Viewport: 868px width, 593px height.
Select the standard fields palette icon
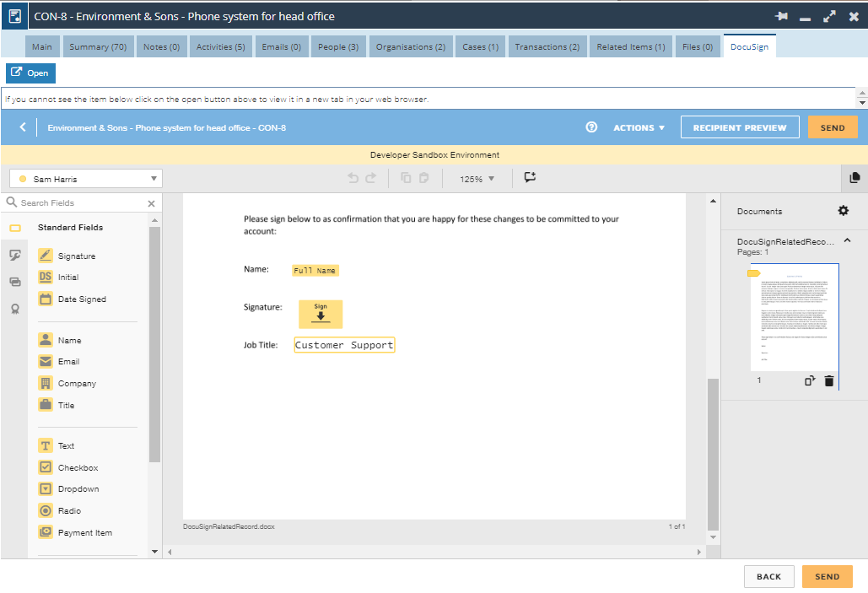click(x=15, y=228)
